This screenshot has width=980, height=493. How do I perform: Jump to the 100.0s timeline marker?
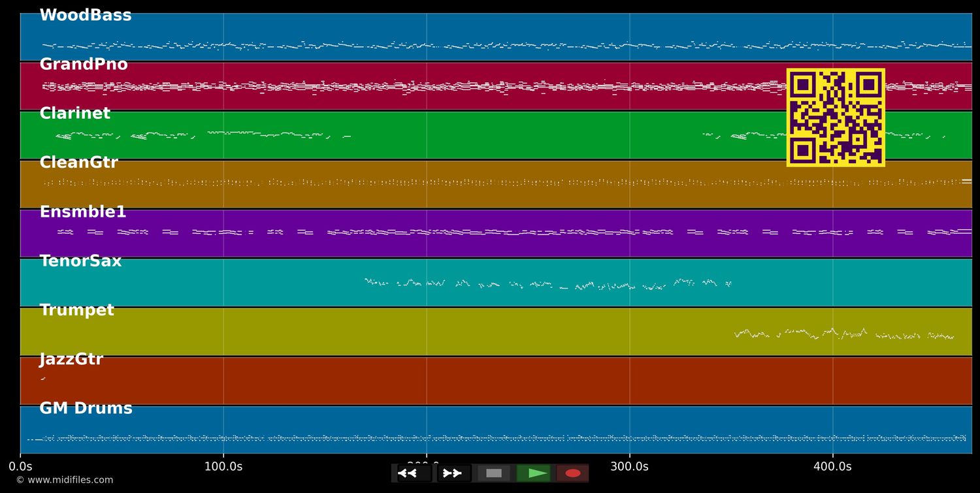coord(224,466)
